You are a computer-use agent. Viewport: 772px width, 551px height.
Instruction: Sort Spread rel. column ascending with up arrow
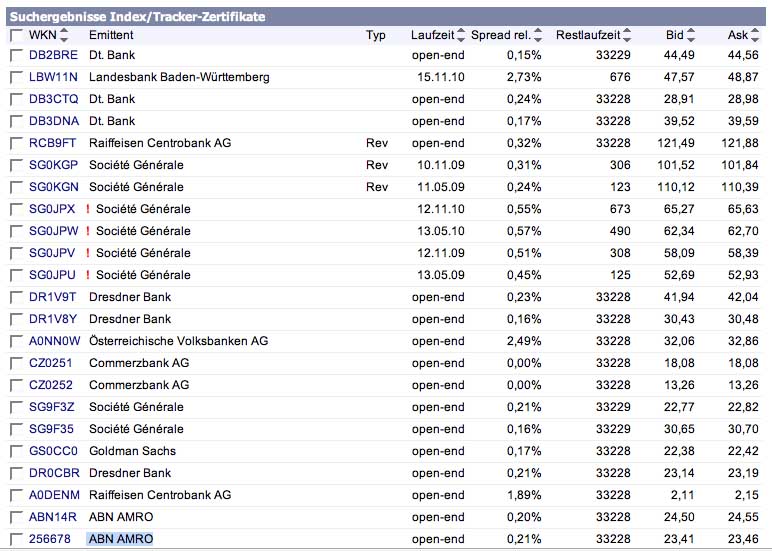click(x=539, y=31)
